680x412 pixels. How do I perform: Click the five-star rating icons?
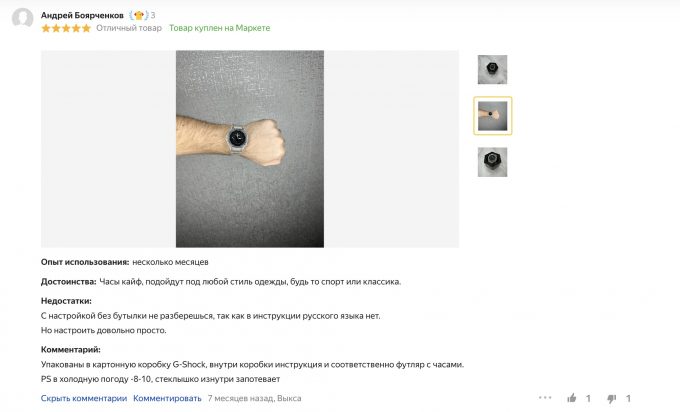66,28
